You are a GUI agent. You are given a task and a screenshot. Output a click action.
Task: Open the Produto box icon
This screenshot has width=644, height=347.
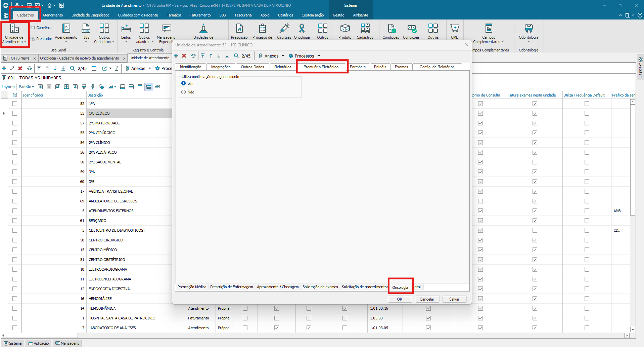click(x=345, y=32)
